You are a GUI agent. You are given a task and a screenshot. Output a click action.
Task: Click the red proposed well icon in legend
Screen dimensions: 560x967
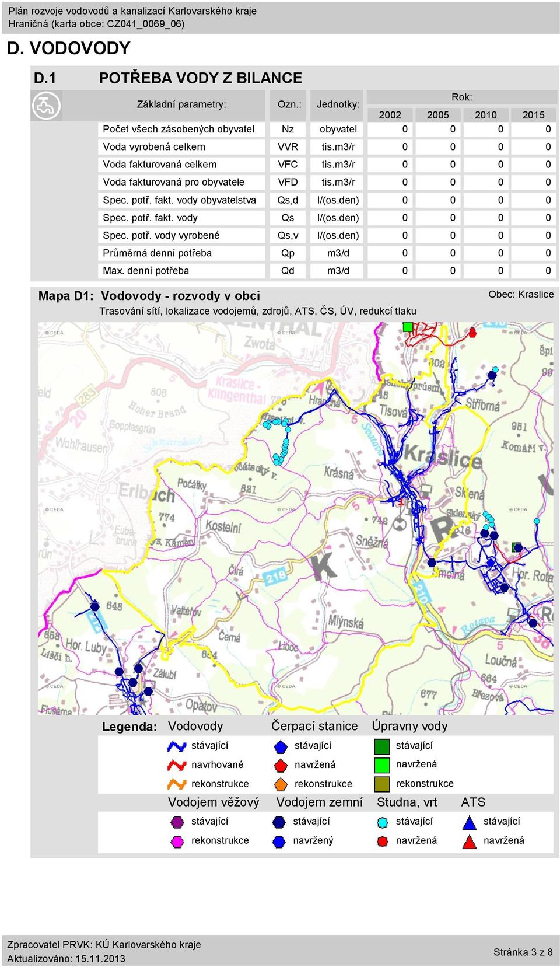pos(382,841)
